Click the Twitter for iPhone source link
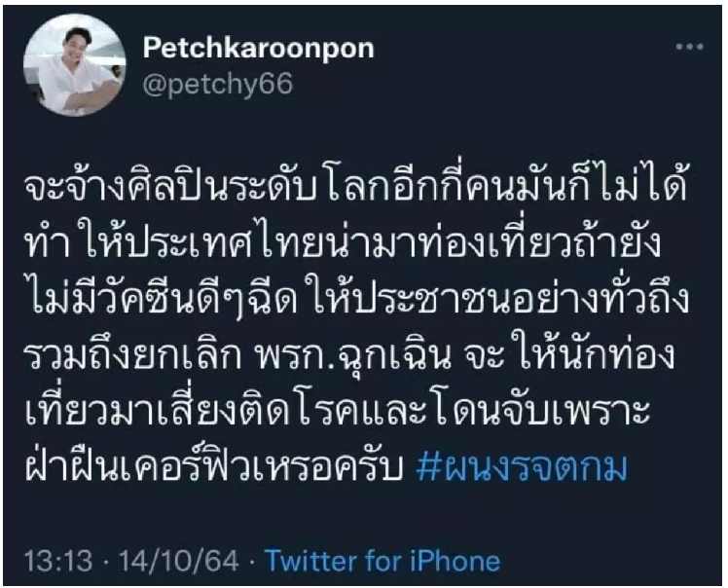Image resolution: width=728 pixels, height=588 pixels. click(x=382, y=561)
